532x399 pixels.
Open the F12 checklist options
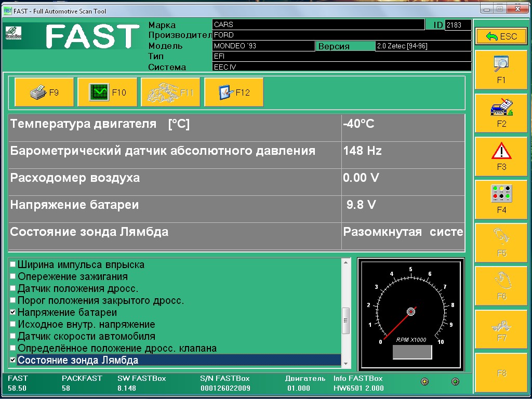234,92
